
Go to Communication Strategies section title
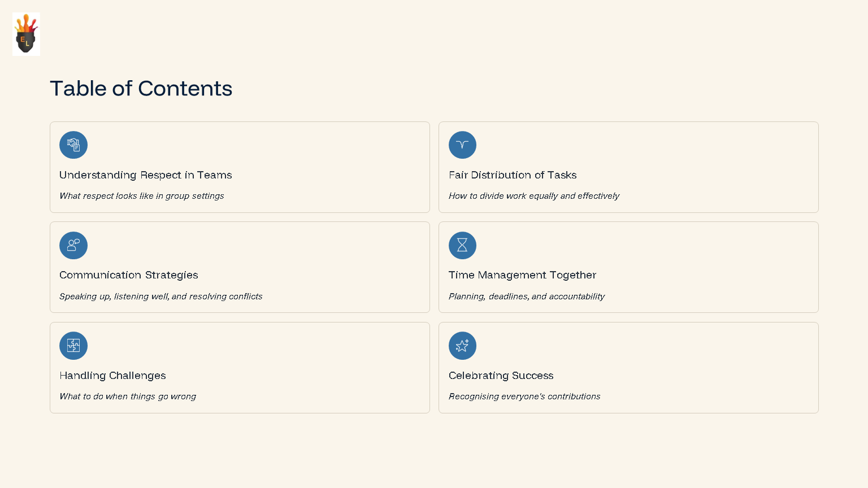(x=129, y=275)
